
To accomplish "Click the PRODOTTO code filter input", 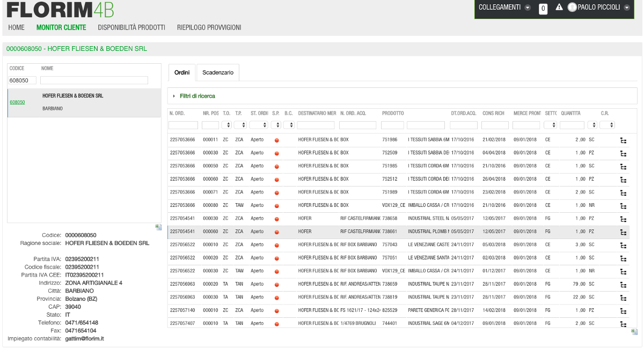I will pyautogui.click(x=392, y=125).
